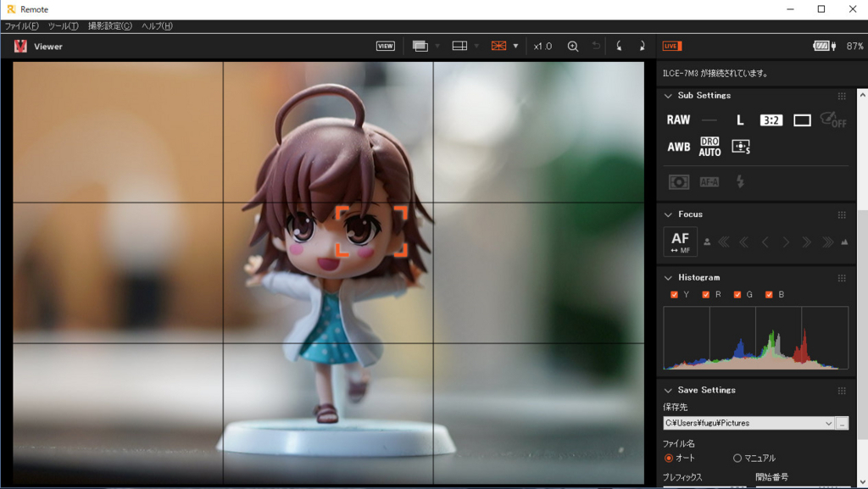The height and width of the screenshot is (489, 868).
Task: Click the flash mode icon
Action: pos(740,181)
